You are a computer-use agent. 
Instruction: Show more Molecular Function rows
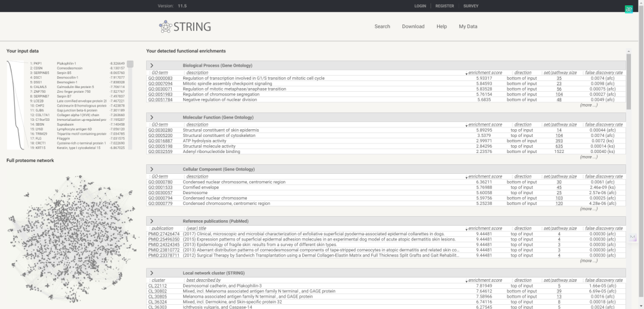589,157
